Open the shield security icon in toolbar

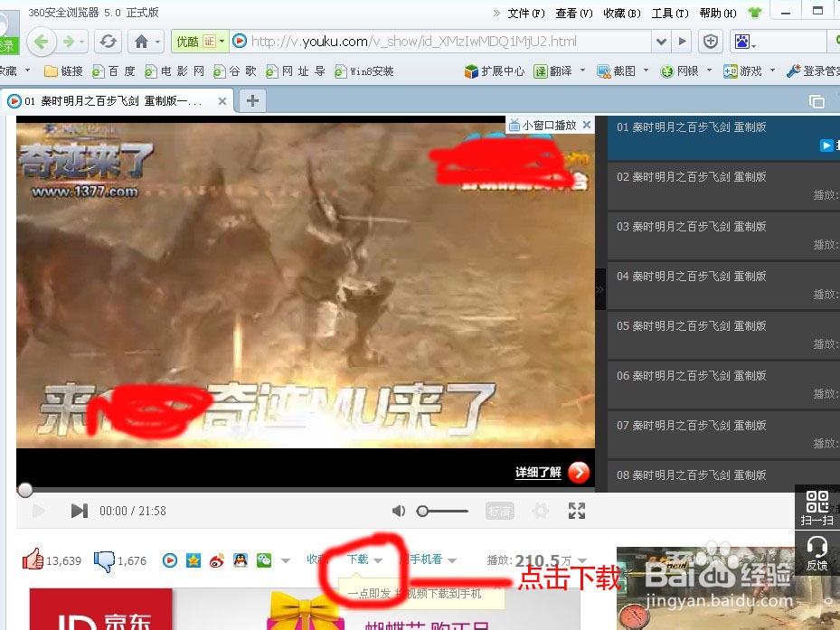point(711,42)
